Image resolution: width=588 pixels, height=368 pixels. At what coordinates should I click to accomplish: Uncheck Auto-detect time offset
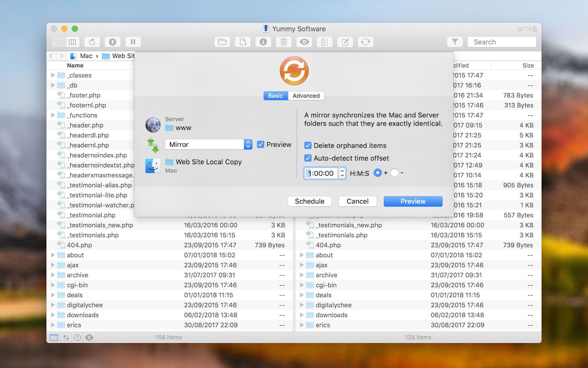click(x=308, y=158)
